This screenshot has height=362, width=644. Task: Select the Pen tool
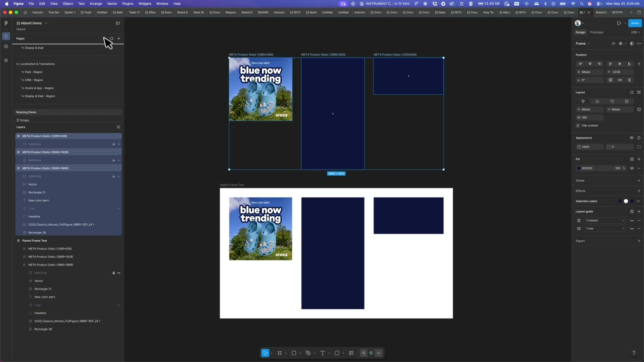(x=308, y=353)
